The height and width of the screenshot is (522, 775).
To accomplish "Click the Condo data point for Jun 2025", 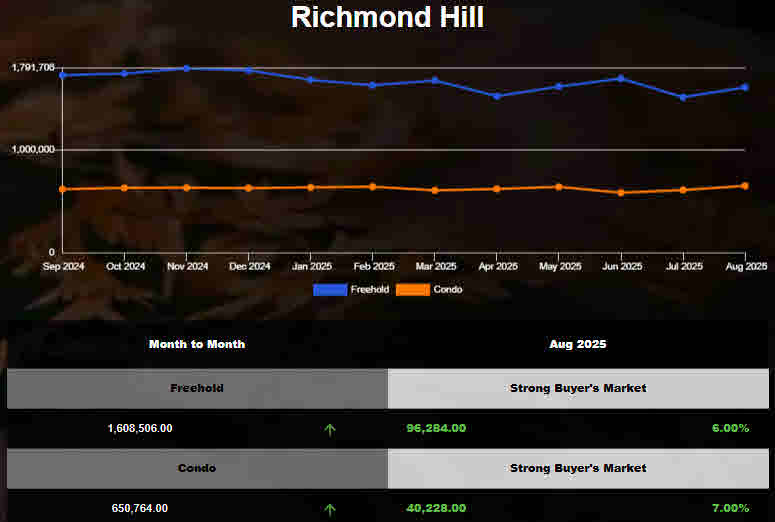I will click(621, 192).
